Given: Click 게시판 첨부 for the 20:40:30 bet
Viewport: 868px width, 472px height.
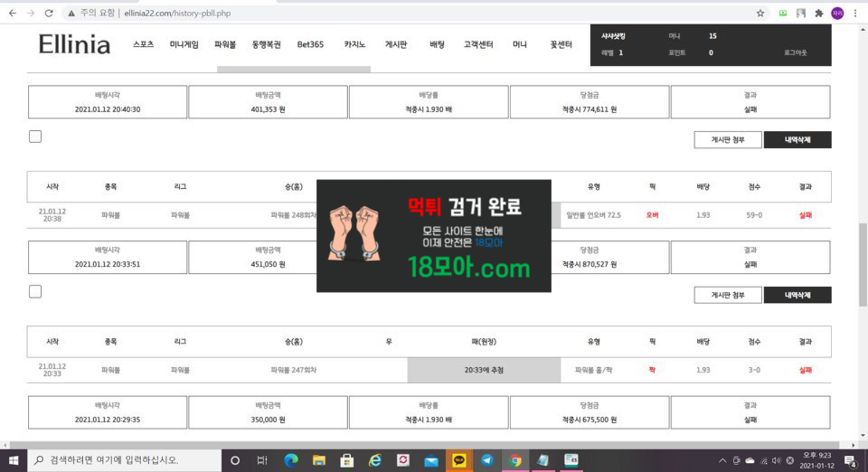Looking at the screenshot, I should point(728,140).
